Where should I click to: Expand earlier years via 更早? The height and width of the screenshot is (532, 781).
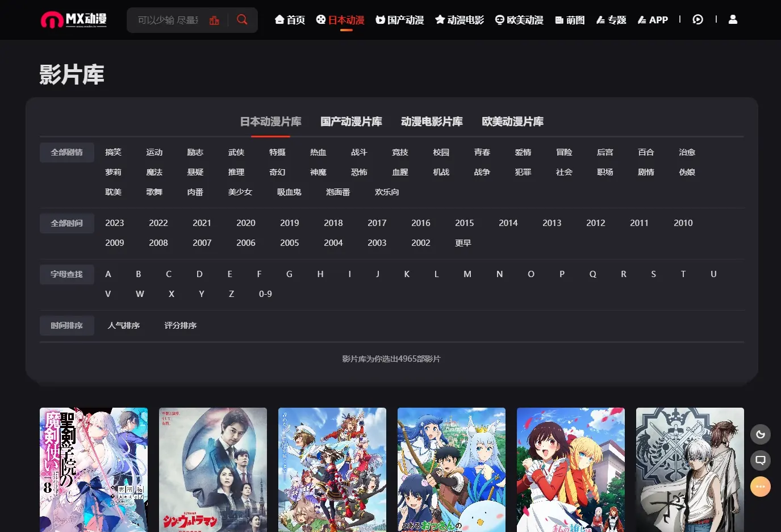pyautogui.click(x=463, y=242)
